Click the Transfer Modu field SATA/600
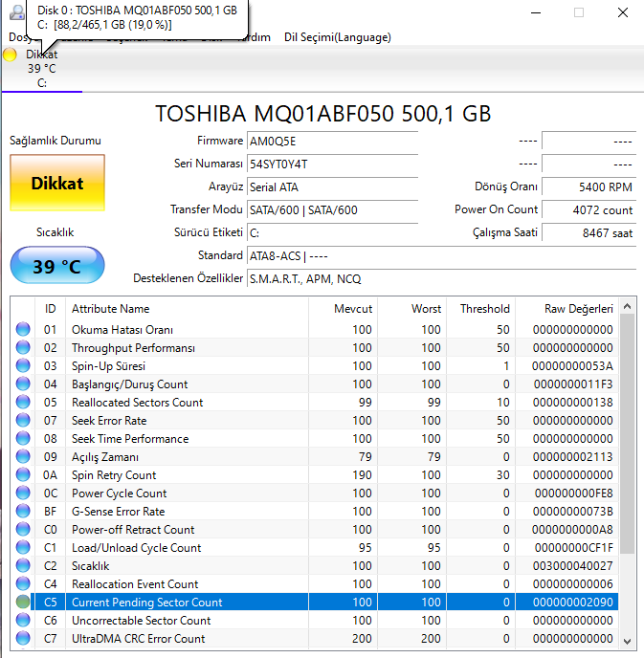 coord(332,209)
